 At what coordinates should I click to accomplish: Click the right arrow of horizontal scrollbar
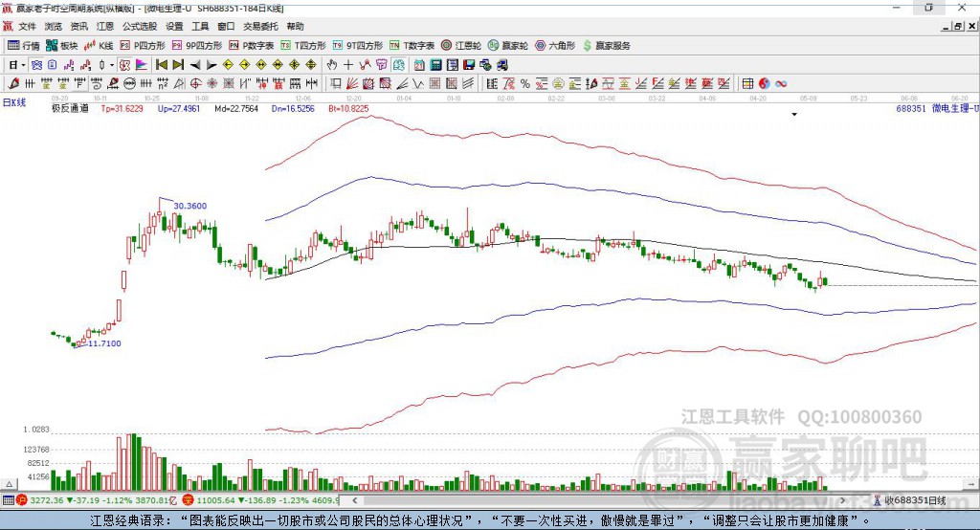(x=842, y=500)
